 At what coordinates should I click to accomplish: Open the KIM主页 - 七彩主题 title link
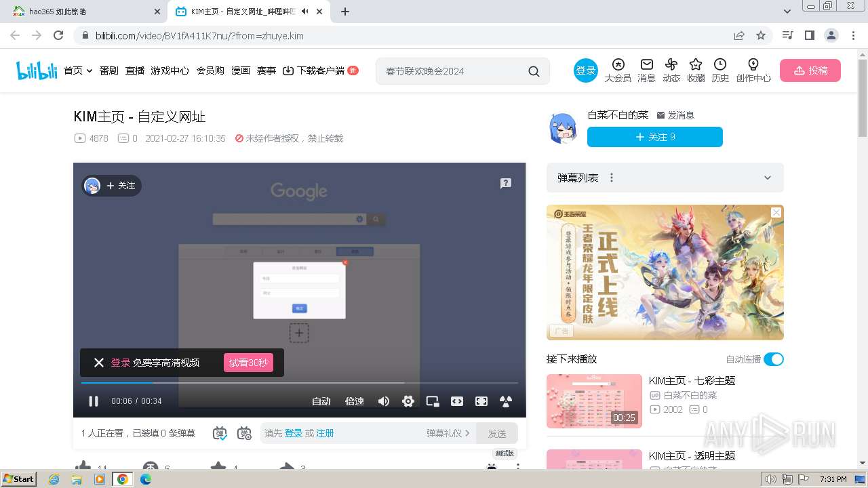[x=692, y=381]
